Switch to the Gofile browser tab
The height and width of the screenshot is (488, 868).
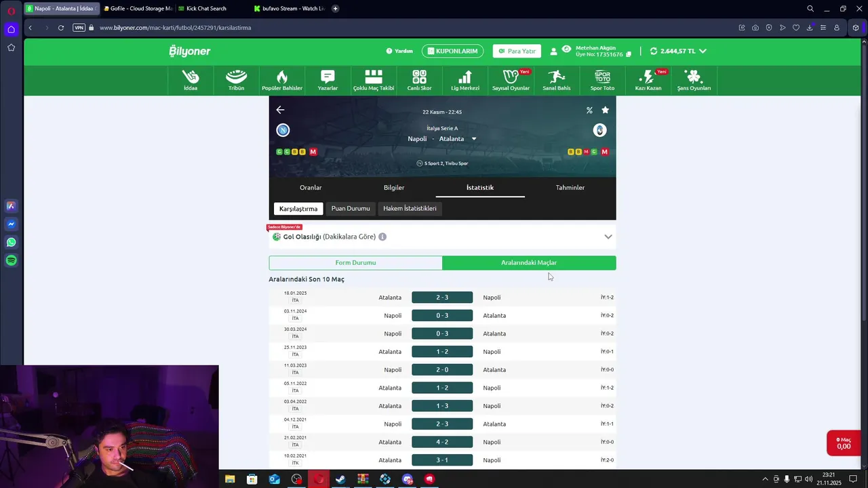pos(138,9)
